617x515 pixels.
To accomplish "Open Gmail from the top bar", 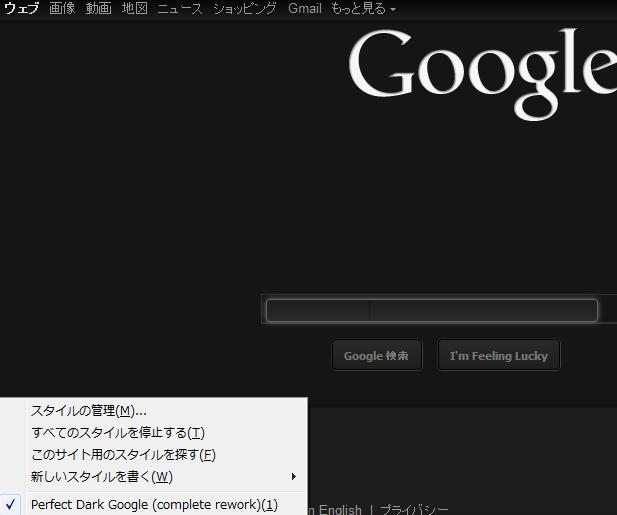I will click(x=305, y=8).
